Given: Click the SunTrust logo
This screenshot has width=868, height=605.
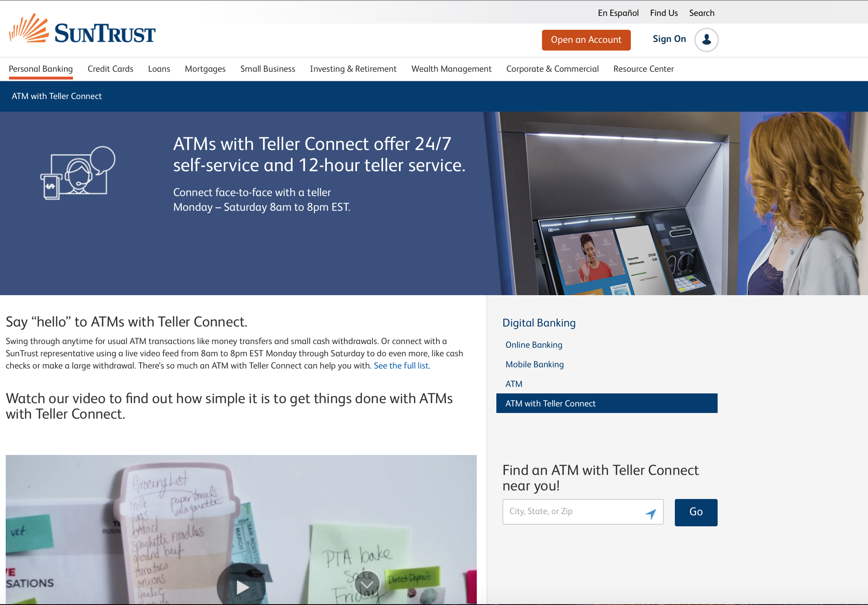Looking at the screenshot, I should click(x=82, y=29).
